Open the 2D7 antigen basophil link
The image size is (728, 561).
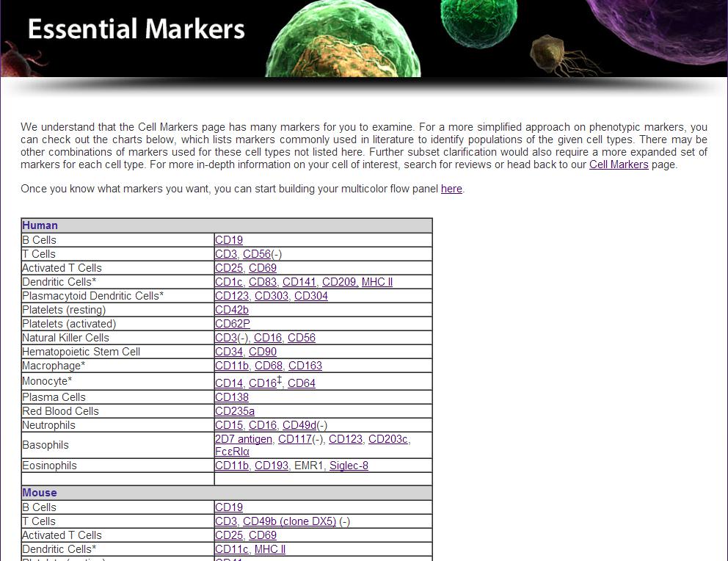(243, 439)
